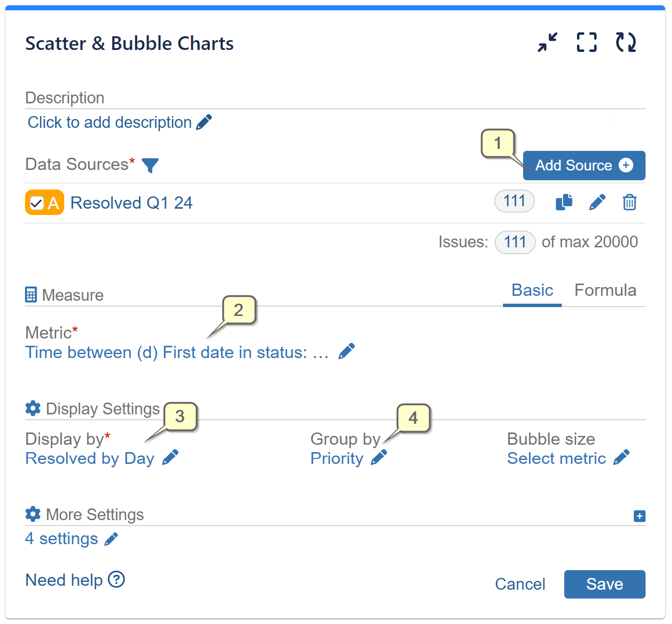Refresh the Scatter & Bubble chart
672x624 pixels.
click(x=625, y=42)
